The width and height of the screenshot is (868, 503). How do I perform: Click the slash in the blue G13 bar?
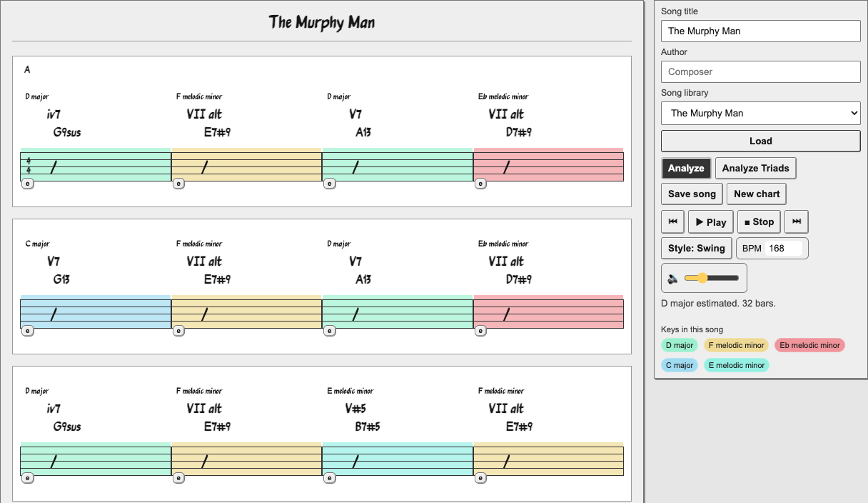click(54, 314)
